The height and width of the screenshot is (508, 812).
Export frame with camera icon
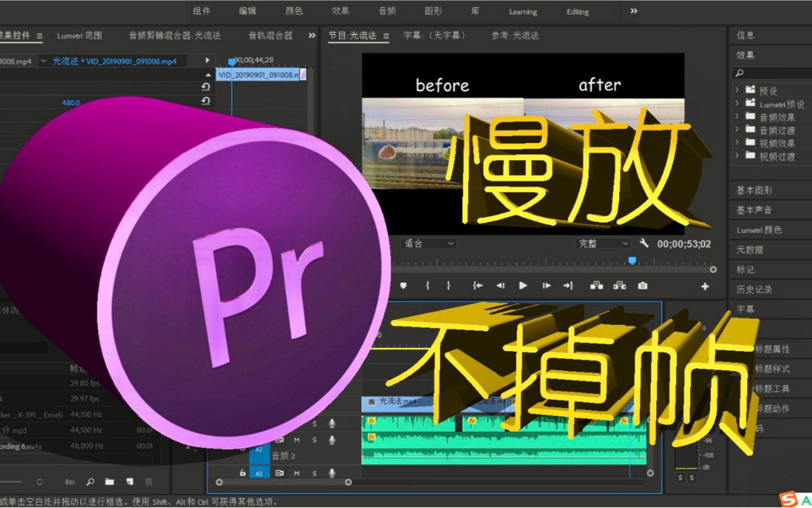tap(643, 285)
